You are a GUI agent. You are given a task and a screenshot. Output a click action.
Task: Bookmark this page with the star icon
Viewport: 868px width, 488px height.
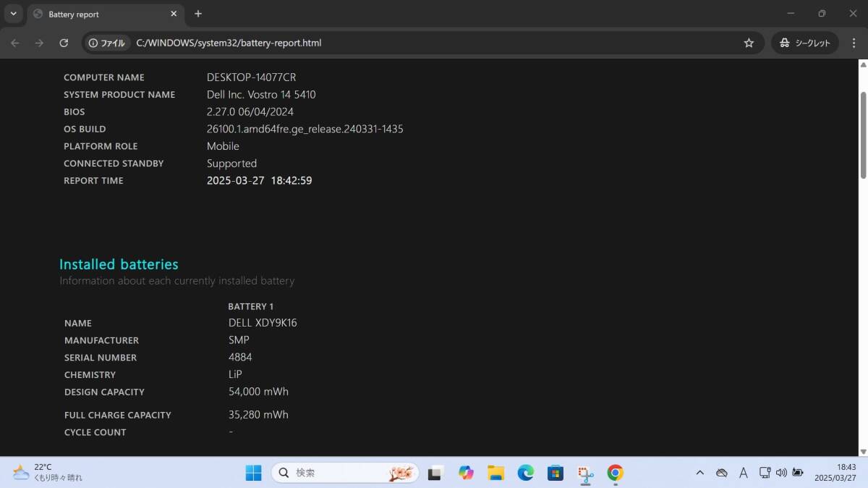coord(749,43)
